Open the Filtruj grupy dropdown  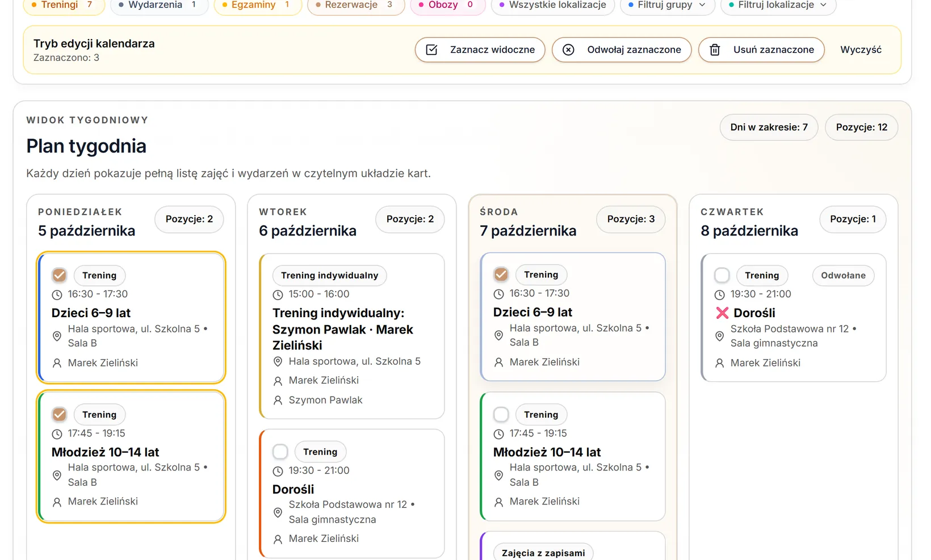click(x=666, y=5)
